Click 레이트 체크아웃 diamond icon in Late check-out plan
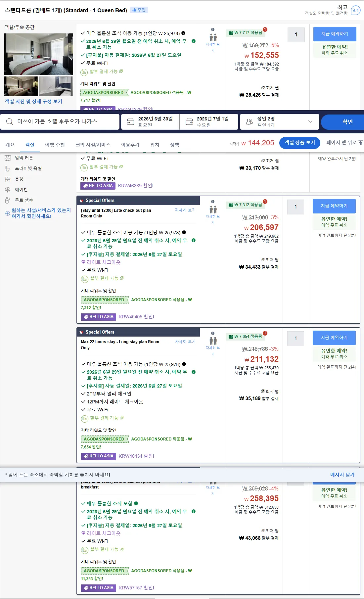This screenshot has height=599, width=364. pos(83,262)
